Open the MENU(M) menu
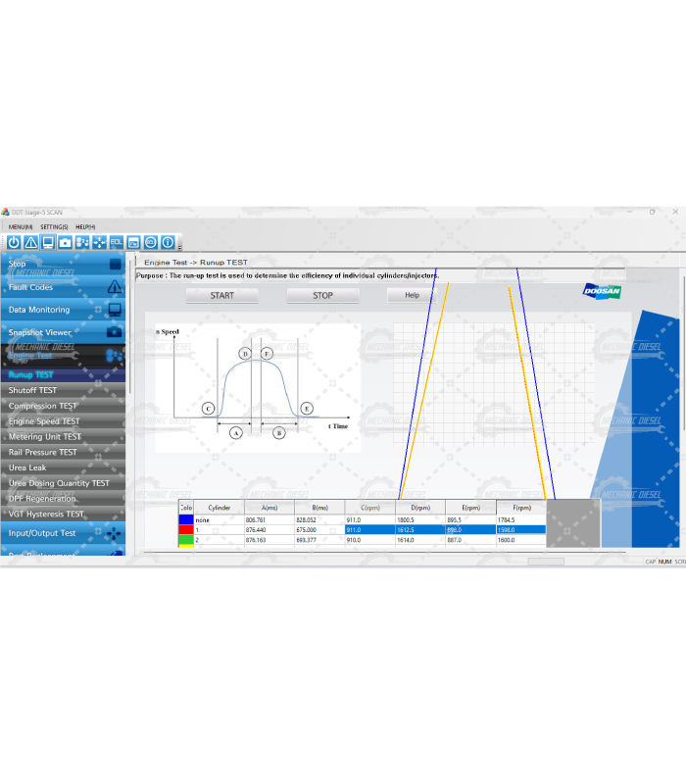 coord(20,226)
